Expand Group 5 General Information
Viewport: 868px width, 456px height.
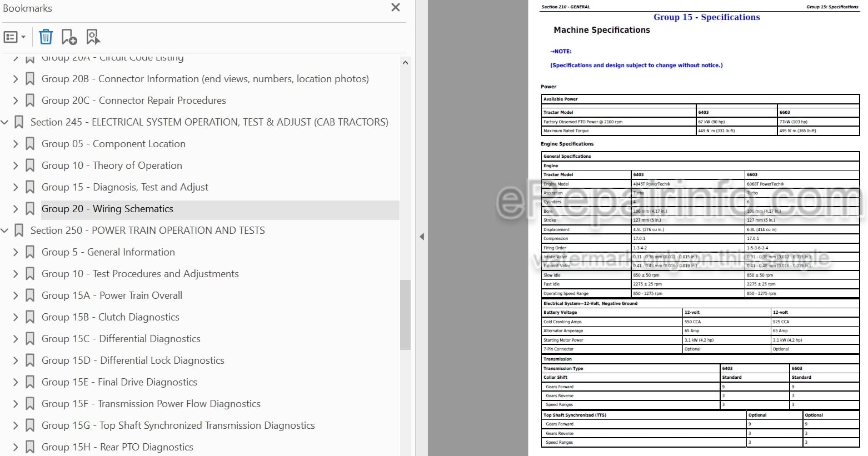pos(16,252)
